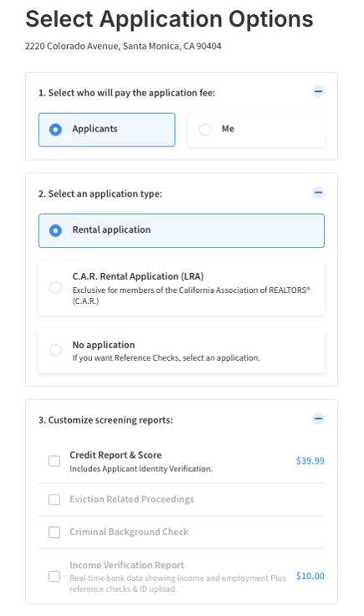
Task: Collapse the application type section
Action: [318, 192]
